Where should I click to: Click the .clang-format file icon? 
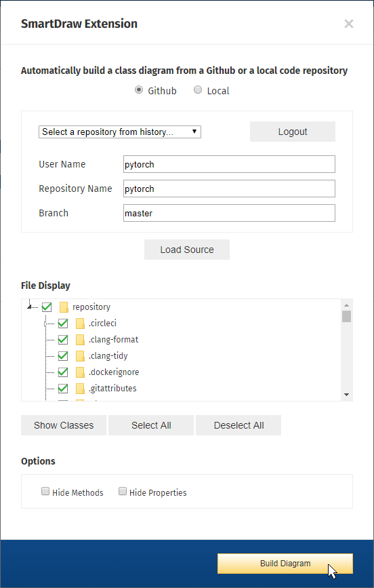click(x=80, y=340)
